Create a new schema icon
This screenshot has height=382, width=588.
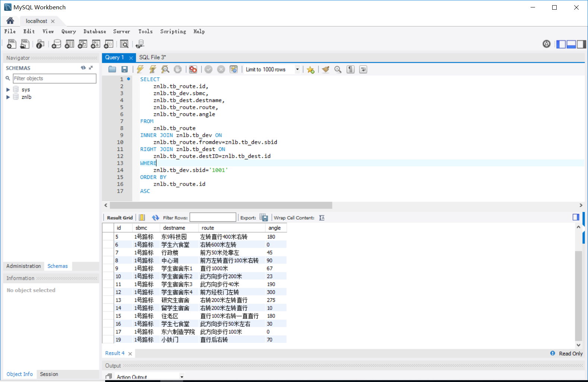56,44
